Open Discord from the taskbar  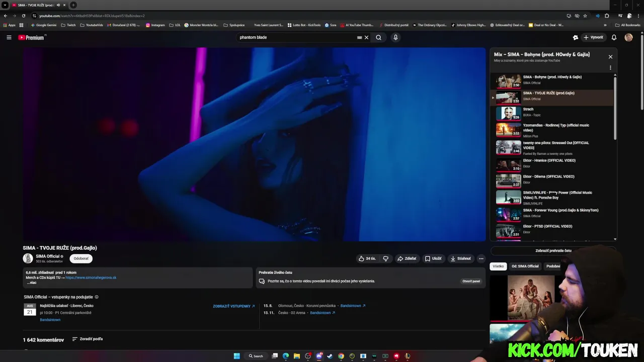319,356
